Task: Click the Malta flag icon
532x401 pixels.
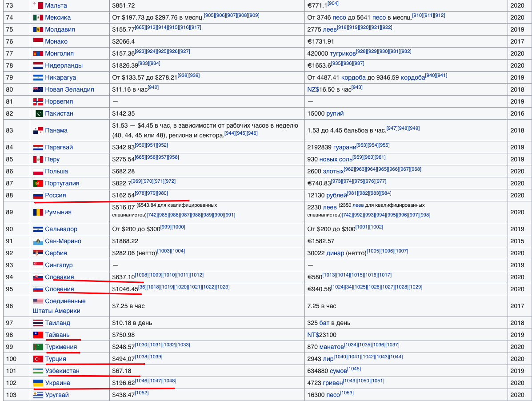Action: (x=38, y=5)
